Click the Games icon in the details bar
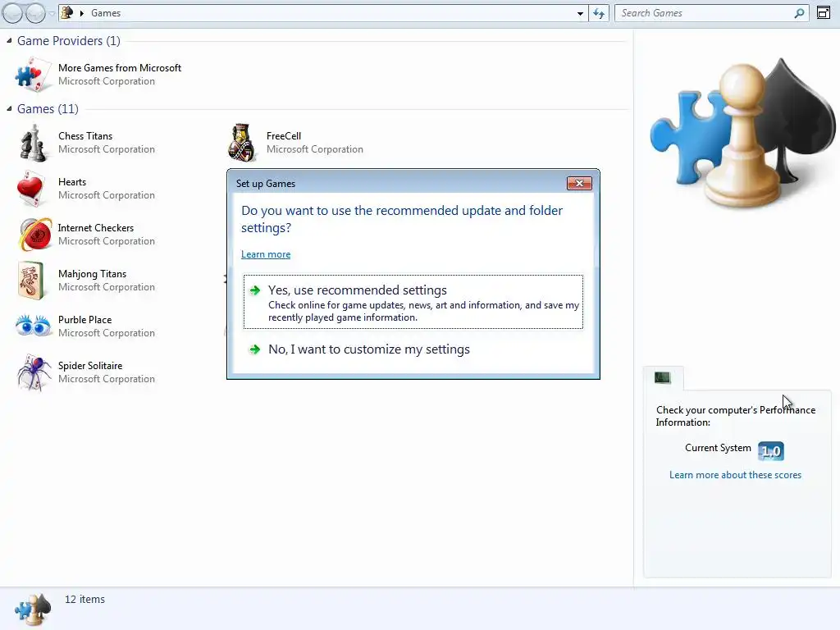The width and height of the screenshot is (840, 630). tap(33, 609)
